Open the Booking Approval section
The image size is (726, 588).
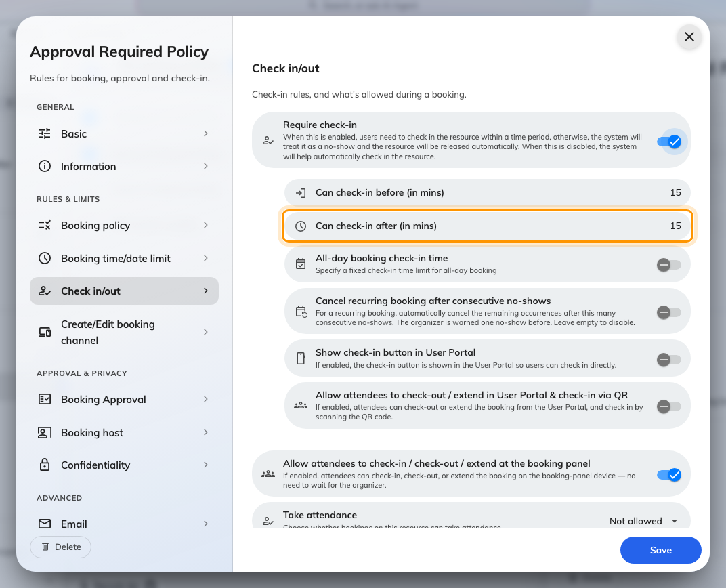[124, 399]
